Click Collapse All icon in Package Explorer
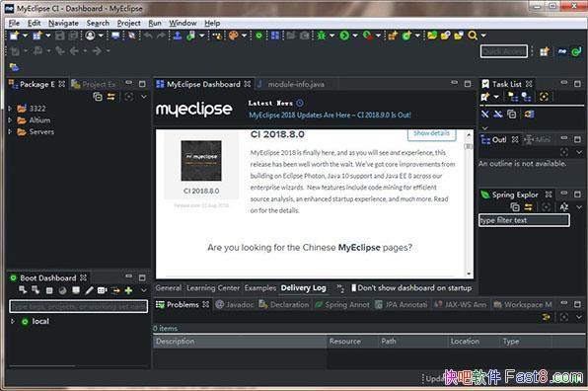The image size is (588, 391). [98, 97]
